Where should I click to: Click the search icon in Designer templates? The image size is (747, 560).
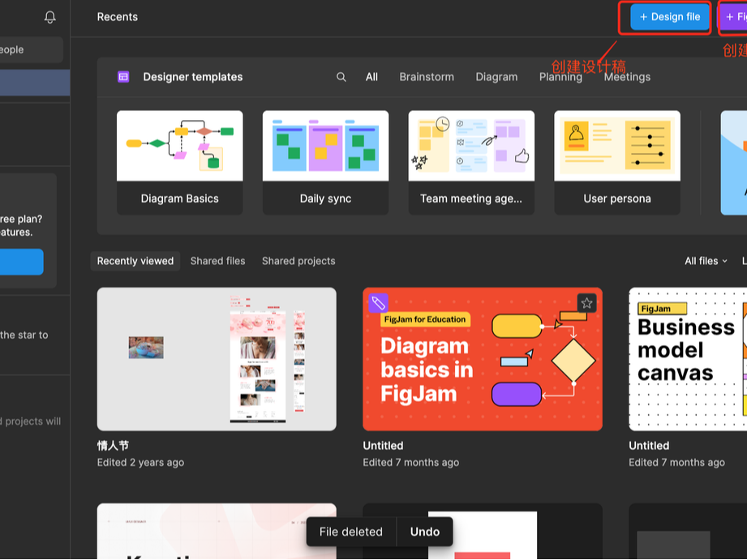(341, 76)
